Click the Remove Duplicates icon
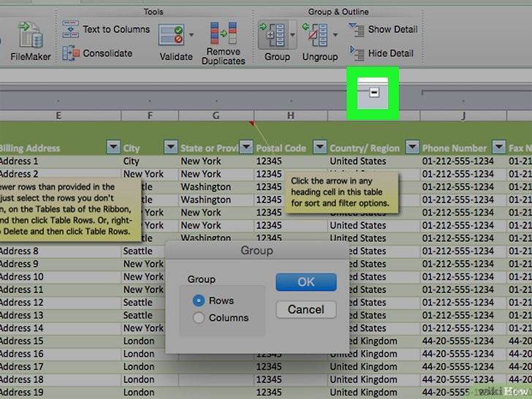The height and width of the screenshot is (399, 532). tap(223, 34)
